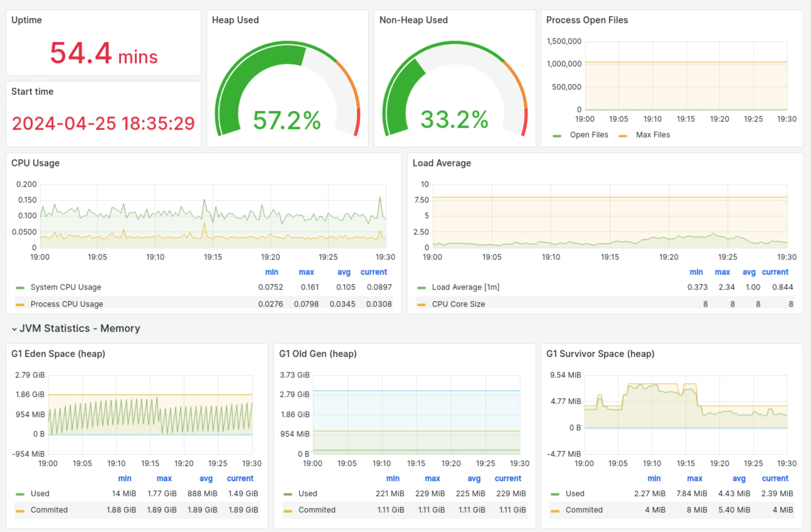Open the G1 Eden Space (heap) title
The height and width of the screenshot is (532, 811).
click(x=58, y=354)
